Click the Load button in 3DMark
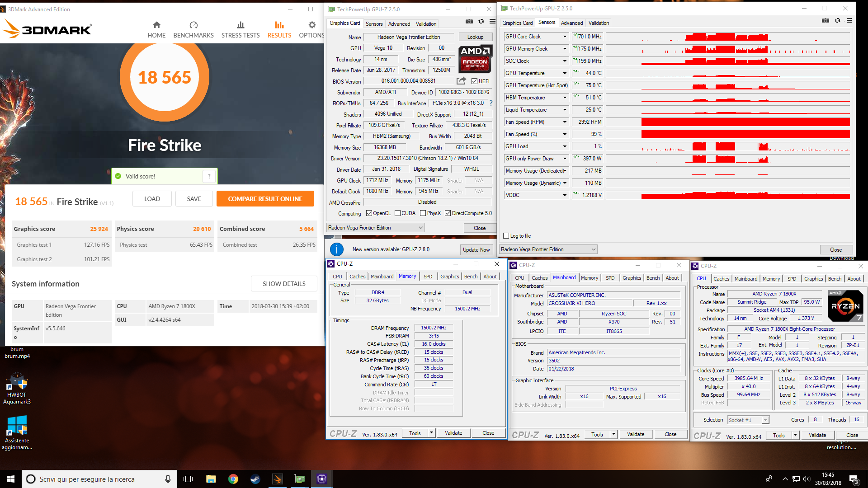Viewport: 868px width, 488px height. tap(152, 199)
